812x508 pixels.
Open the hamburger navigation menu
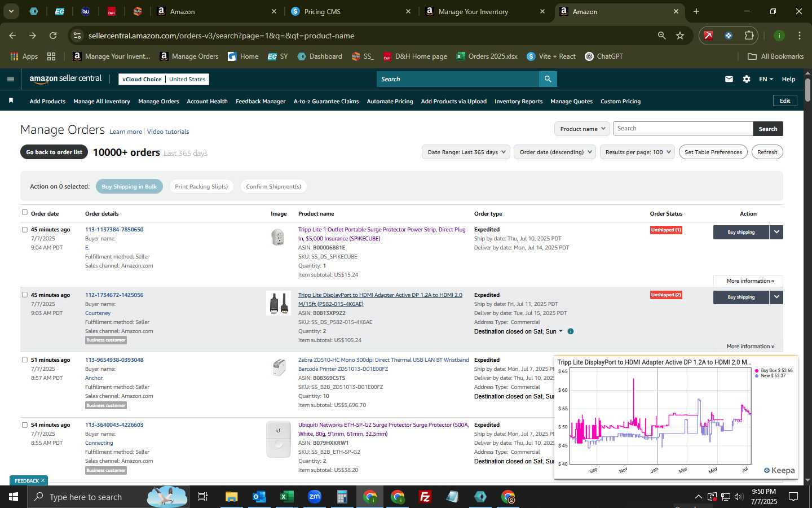click(x=10, y=79)
